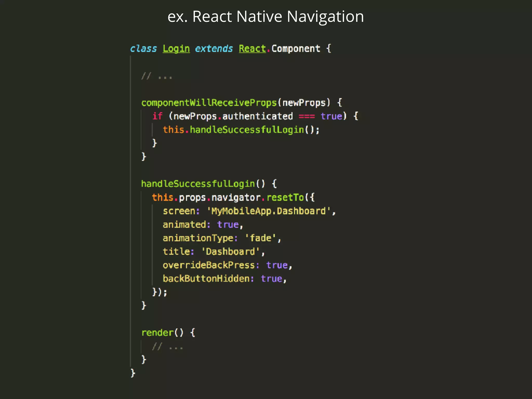The width and height of the screenshot is (532, 399).
Task: Click the 'class' keyword
Action: (143, 49)
